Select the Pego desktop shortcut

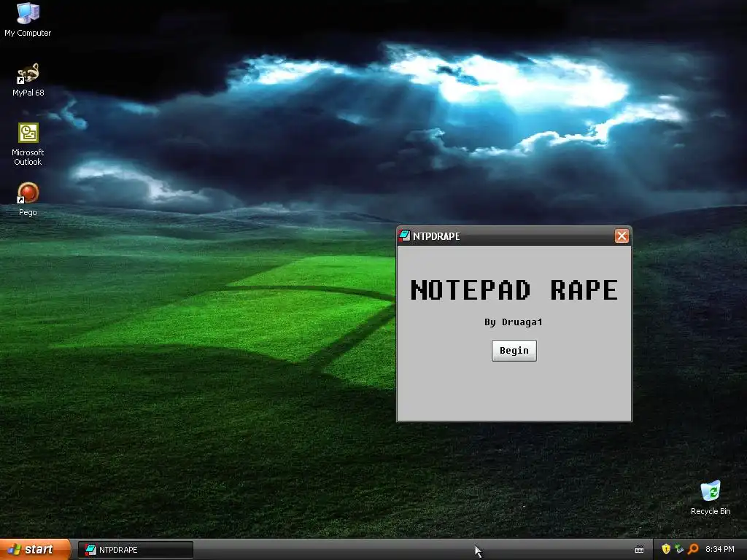[x=28, y=200]
